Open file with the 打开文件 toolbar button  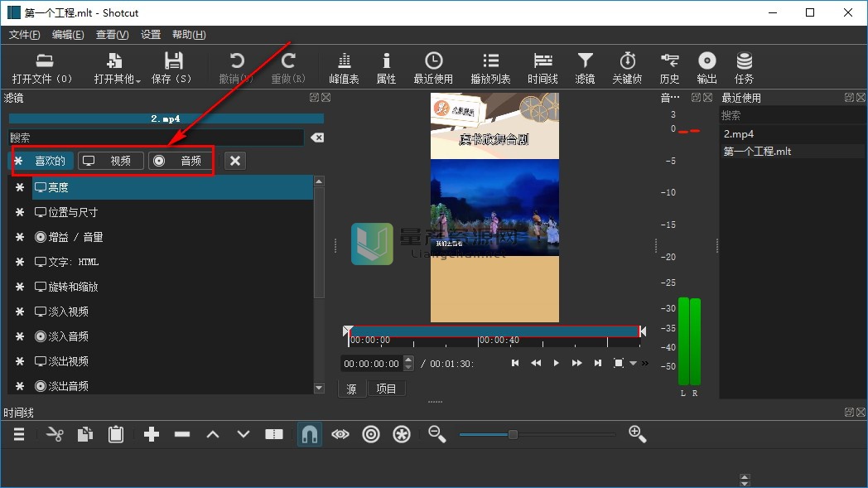click(x=43, y=68)
